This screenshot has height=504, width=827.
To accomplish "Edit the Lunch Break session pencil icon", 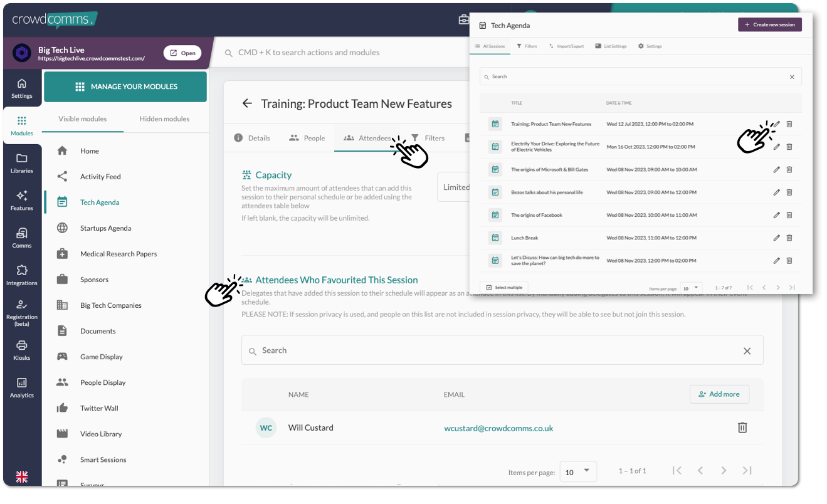I will tap(776, 238).
